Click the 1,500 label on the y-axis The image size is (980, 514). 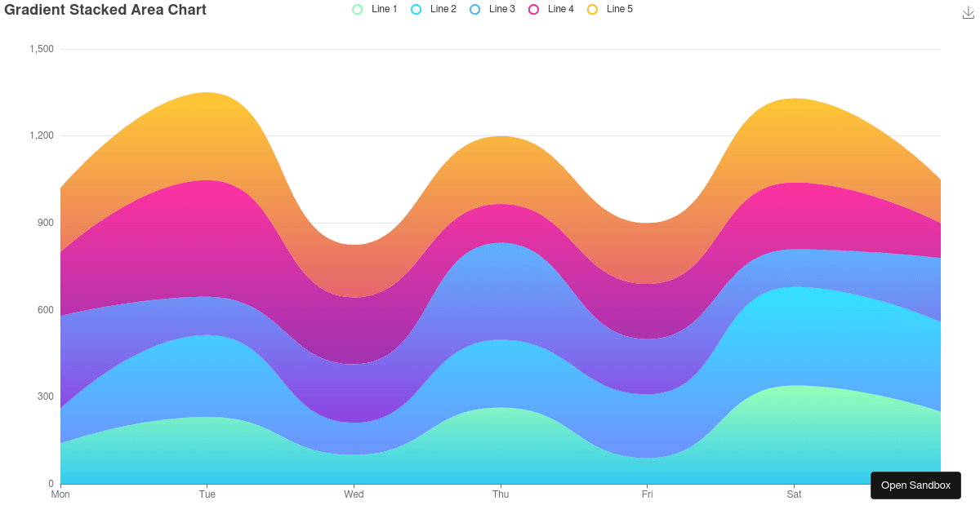click(42, 48)
